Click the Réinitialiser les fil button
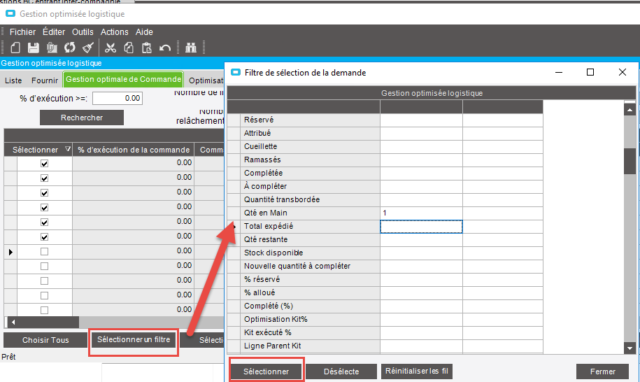This screenshot has height=382, width=640. click(x=417, y=371)
